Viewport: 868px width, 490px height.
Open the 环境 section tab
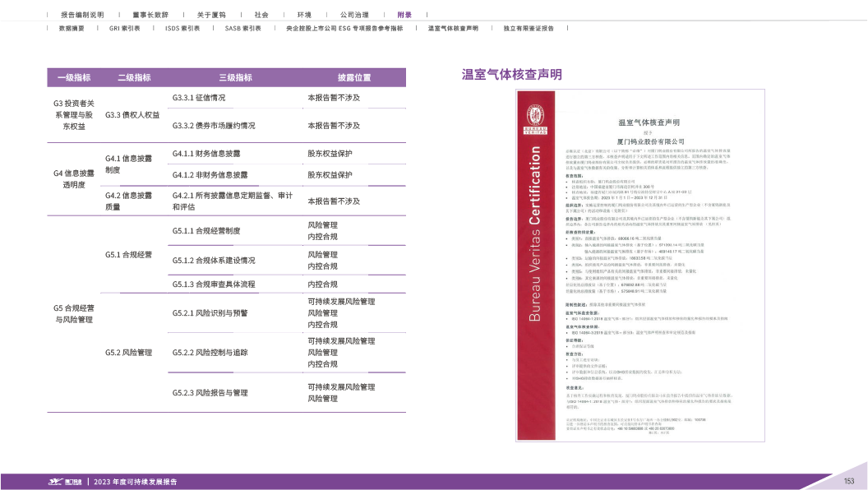pos(304,15)
